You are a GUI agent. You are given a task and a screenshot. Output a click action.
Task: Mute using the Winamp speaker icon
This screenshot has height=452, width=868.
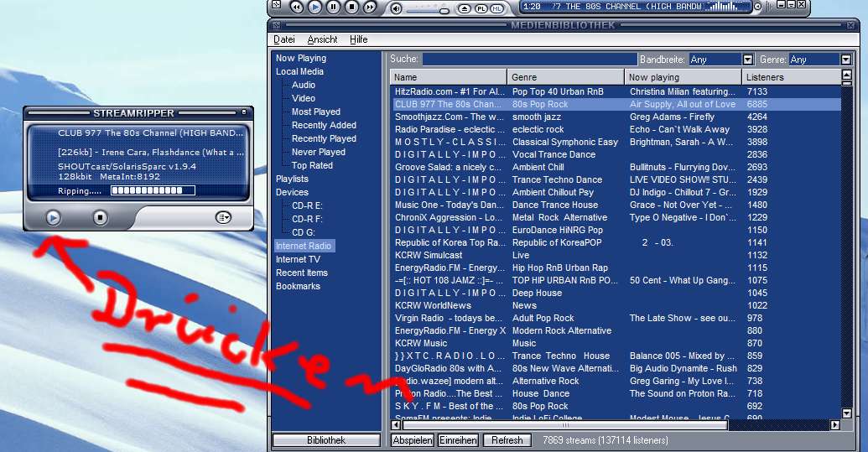pyautogui.click(x=396, y=8)
